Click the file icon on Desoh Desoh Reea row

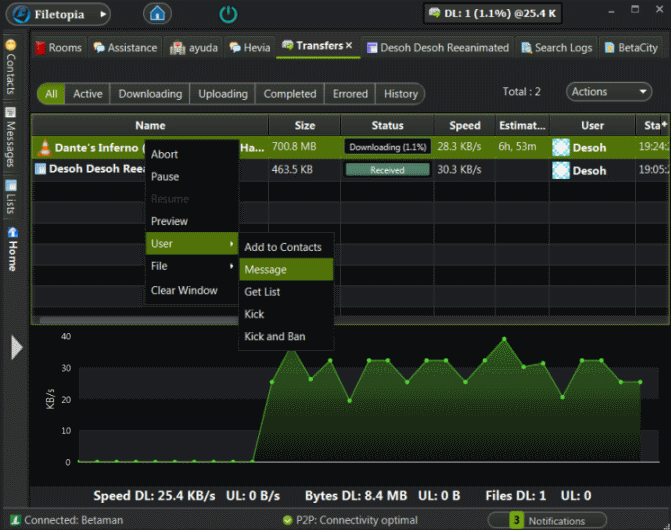click(x=40, y=169)
